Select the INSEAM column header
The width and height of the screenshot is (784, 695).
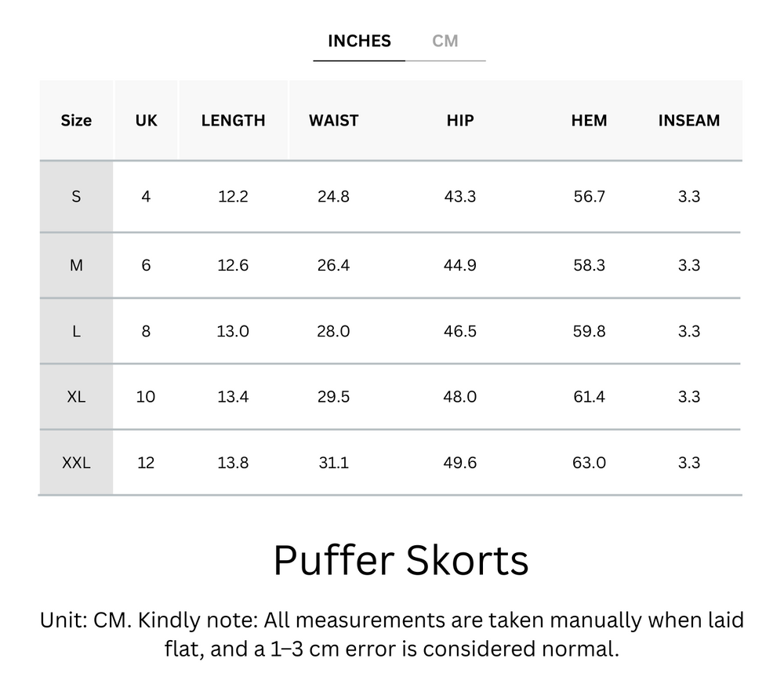click(689, 120)
